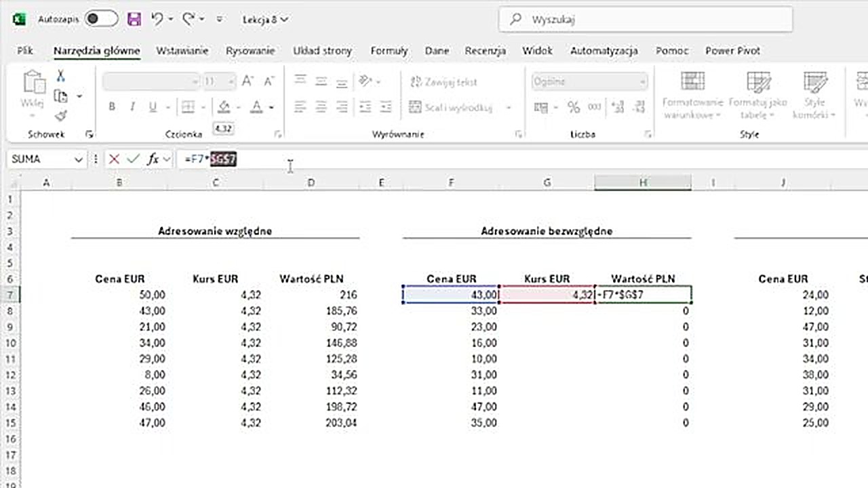This screenshot has height=488, width=868.
Task: Confirm formula with checkmark icon
Action: click(133, 159)
